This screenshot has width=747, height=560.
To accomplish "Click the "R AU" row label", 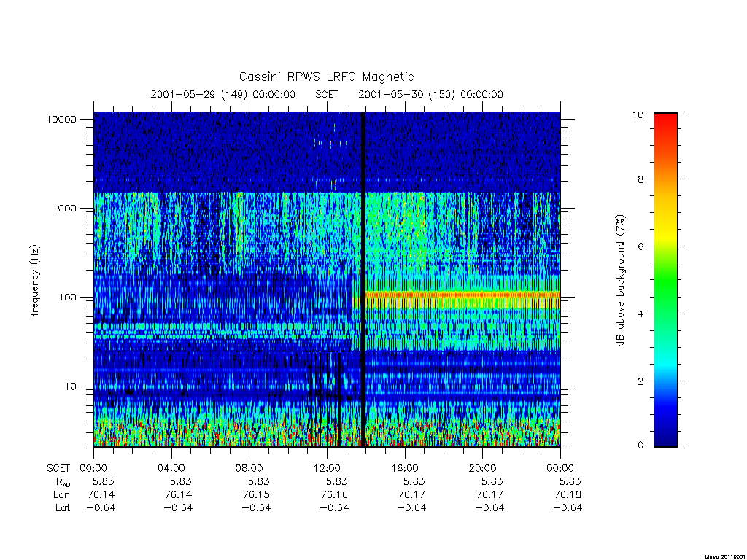I will coord(63,483).
